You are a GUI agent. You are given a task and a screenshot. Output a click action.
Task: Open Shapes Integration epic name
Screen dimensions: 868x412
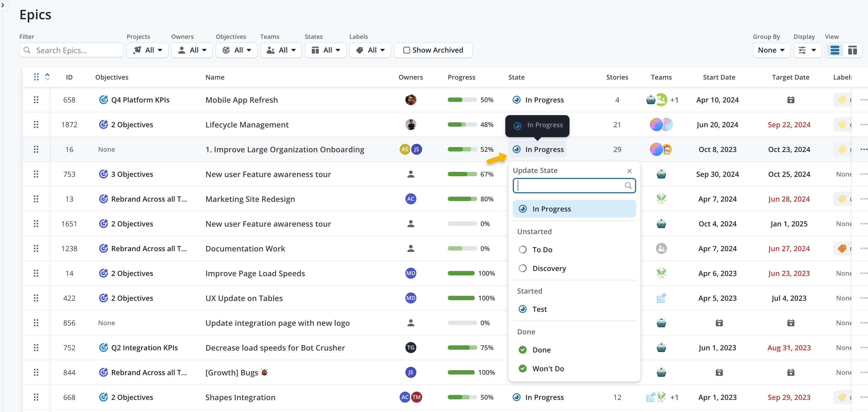(x=240, y=397)
